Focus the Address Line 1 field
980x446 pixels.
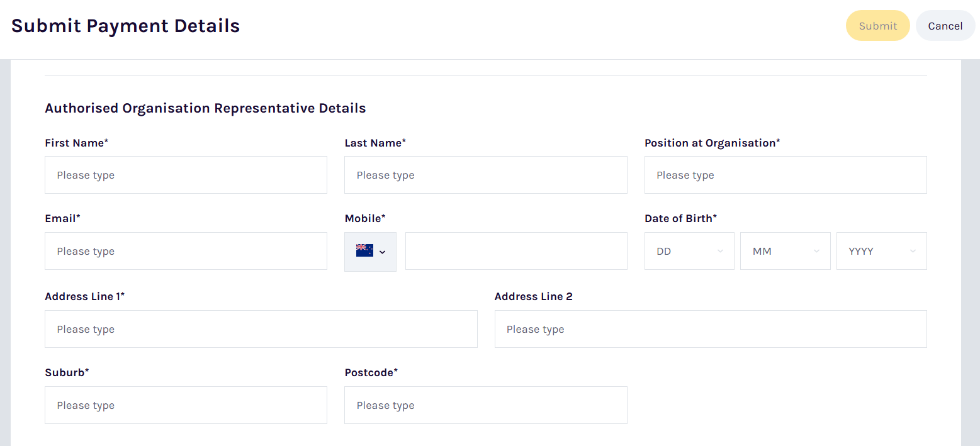point(261,329)
